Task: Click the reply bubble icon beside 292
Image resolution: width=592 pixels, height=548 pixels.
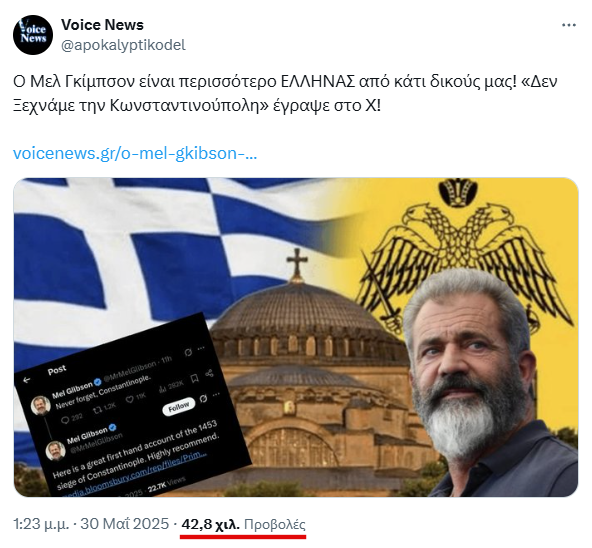Action: (x=65, y=420)
